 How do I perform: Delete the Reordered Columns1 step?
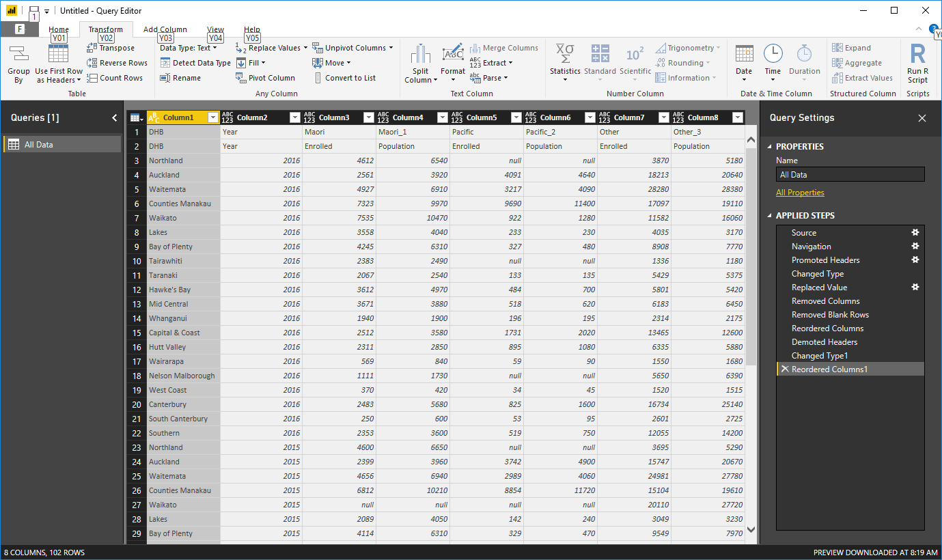[784, 369]
